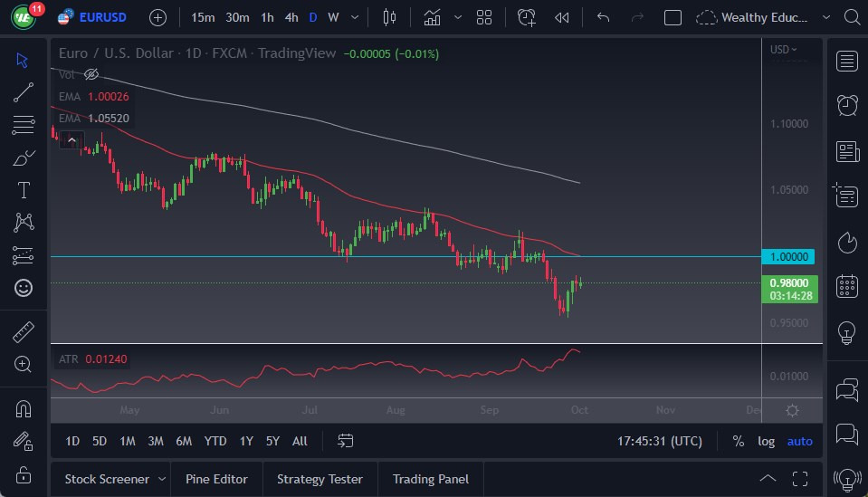Screen dimensions: 868x497
Task: Toggle magnet mode for drawings
Action: coord(24,408)
